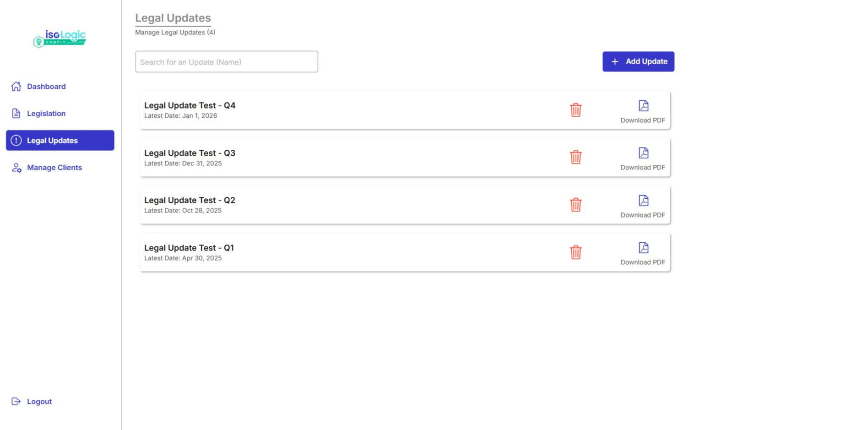Select the Dashboard home icon in sidebar
The width and height of the screenshot is (868, 430).
(x=16, y=86)
